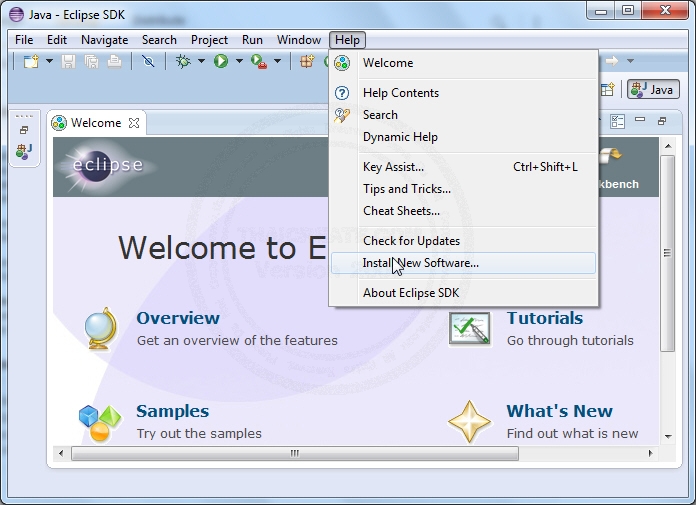The image size is (696, 505).
Task: Click the Help Contents question mark icon
Action: coord(342,93)
